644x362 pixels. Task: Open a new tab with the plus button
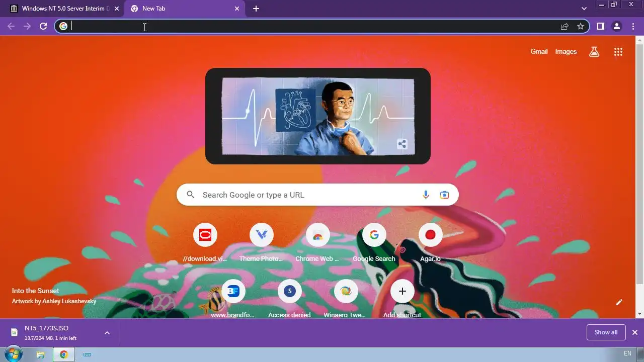pyautogui.click(x=256, y=9)
